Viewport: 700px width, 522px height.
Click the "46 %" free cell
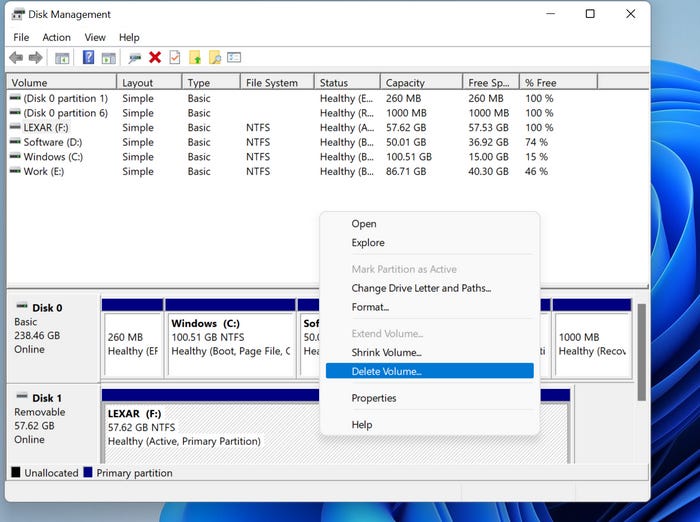[536, 171]
